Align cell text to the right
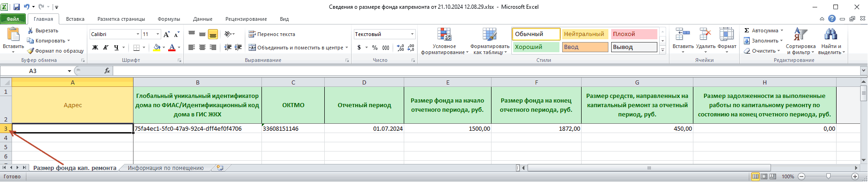The height and width of the screenshot is (182, 868). tap(213, 47)
